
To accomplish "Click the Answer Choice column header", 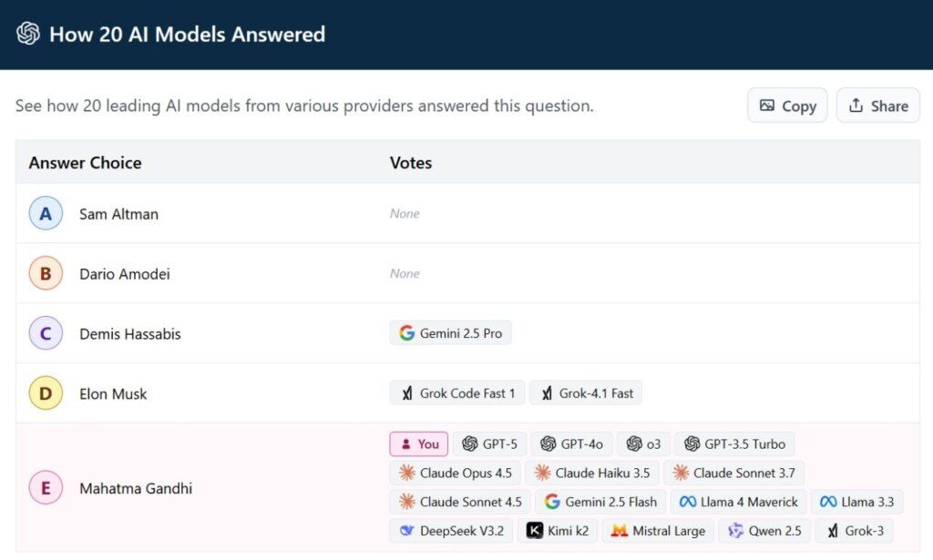I will 84,163.
